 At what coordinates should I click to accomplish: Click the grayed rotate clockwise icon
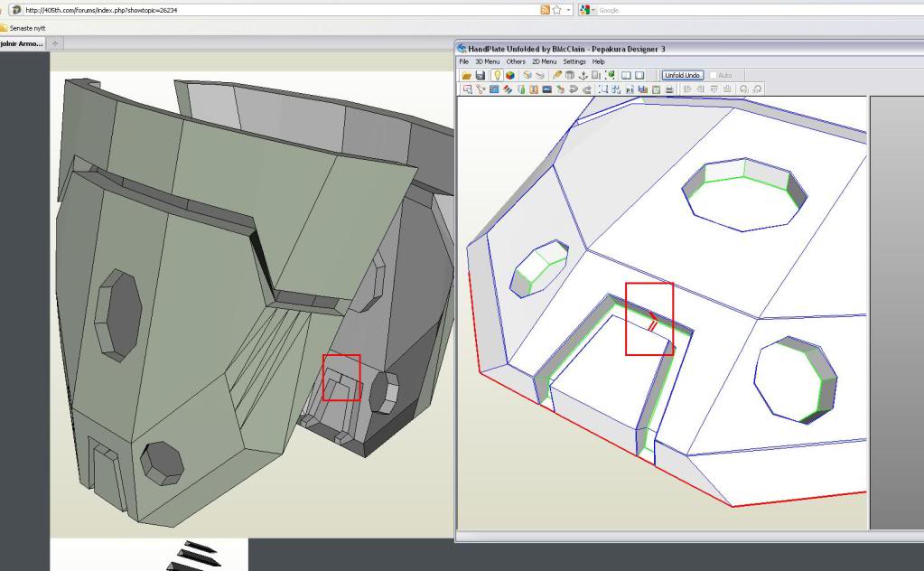(757, 89)
